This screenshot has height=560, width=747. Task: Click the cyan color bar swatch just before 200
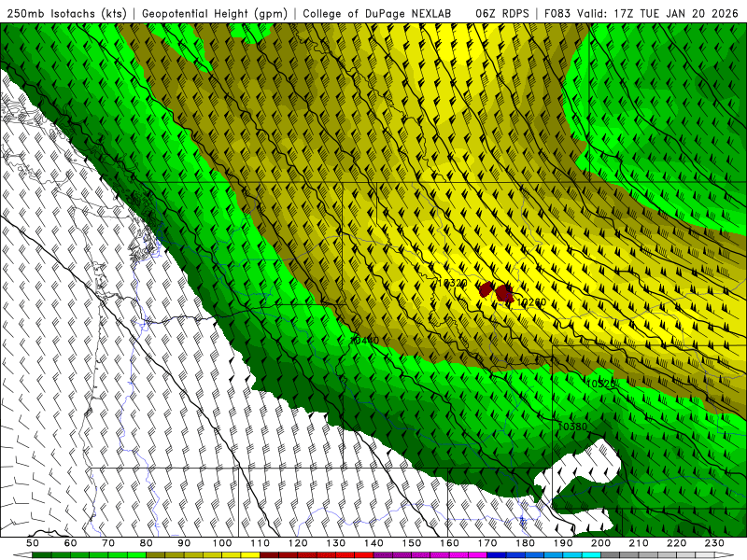[592, 555]
